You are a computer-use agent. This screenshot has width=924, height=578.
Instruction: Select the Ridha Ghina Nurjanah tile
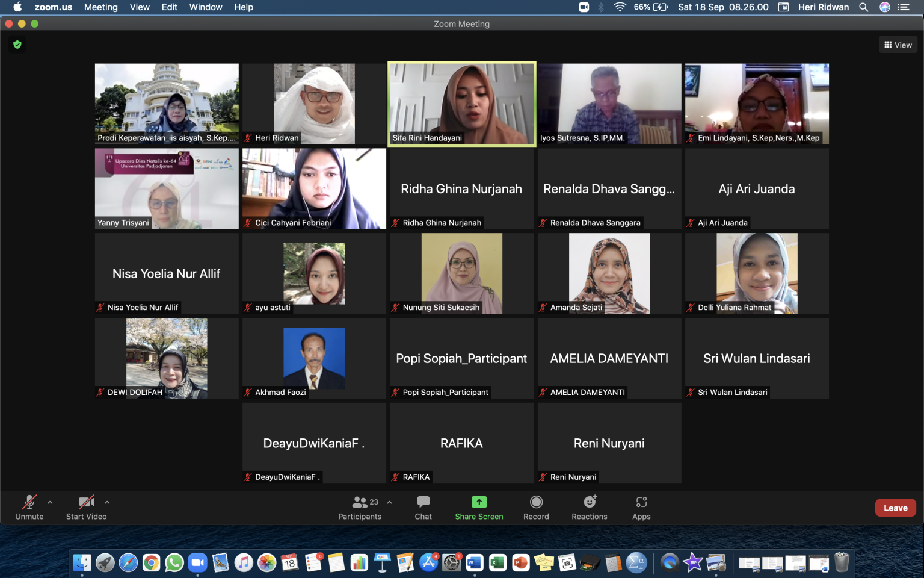coord(461,189)
